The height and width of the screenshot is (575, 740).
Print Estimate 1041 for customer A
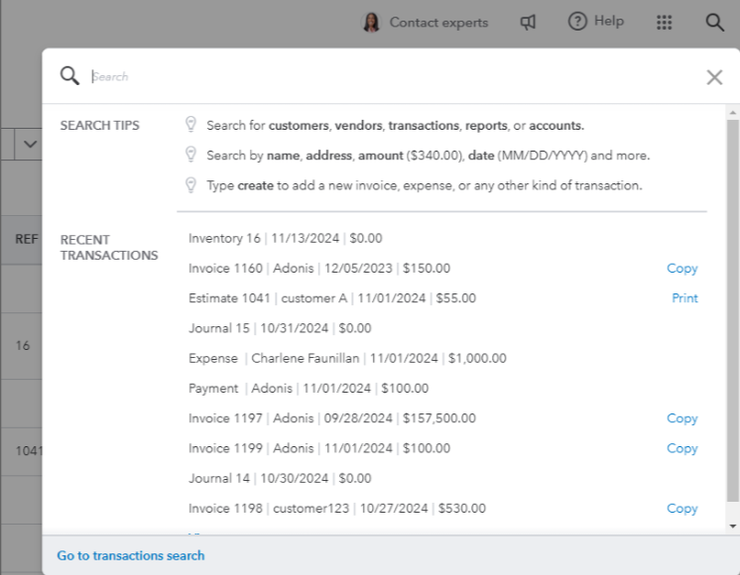(684, 298)
